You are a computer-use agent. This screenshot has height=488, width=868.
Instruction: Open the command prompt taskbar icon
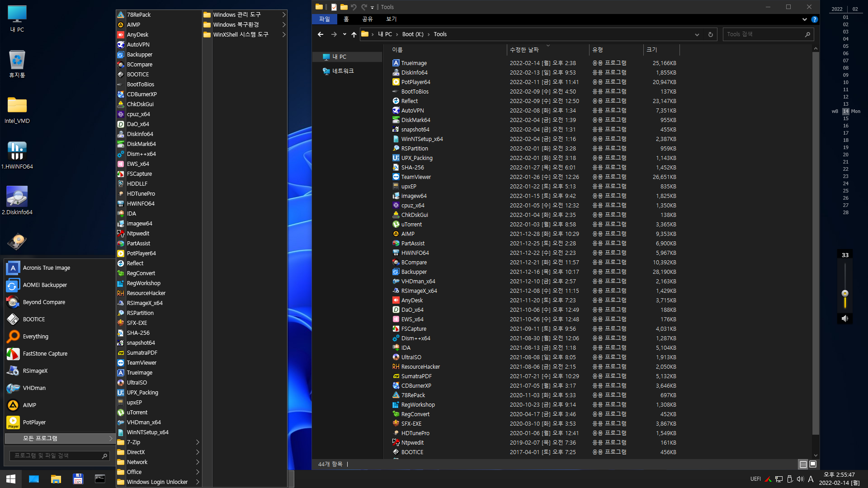pyautogui.click(x=100, y=479)
